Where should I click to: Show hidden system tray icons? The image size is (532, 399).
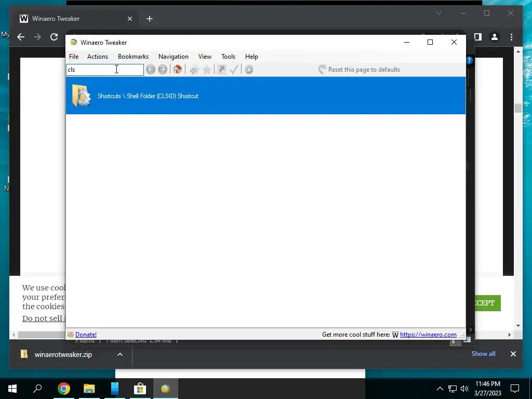(x=440, y=389)
